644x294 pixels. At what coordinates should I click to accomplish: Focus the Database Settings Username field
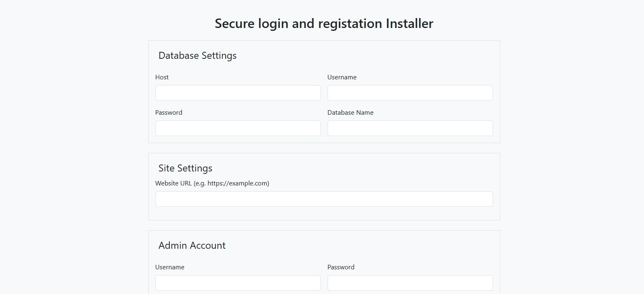pyautogui.click(x=410, y=93)
